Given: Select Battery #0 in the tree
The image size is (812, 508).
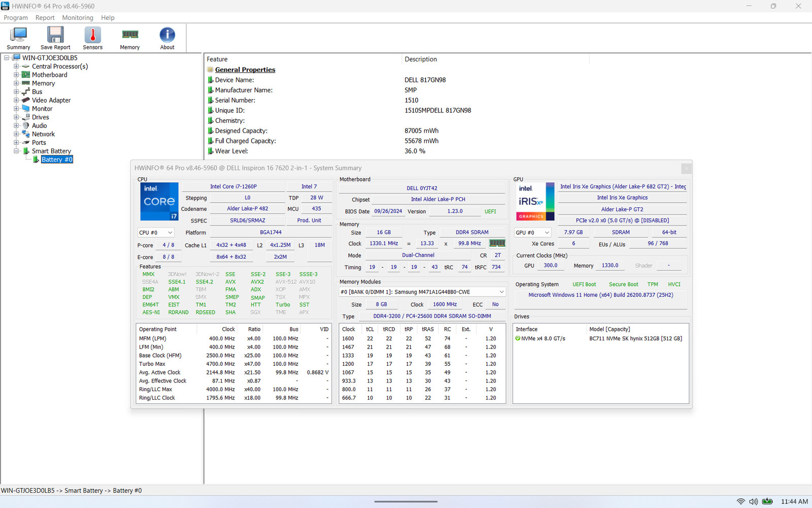Looking at the screenshot, I should [57, 160].
